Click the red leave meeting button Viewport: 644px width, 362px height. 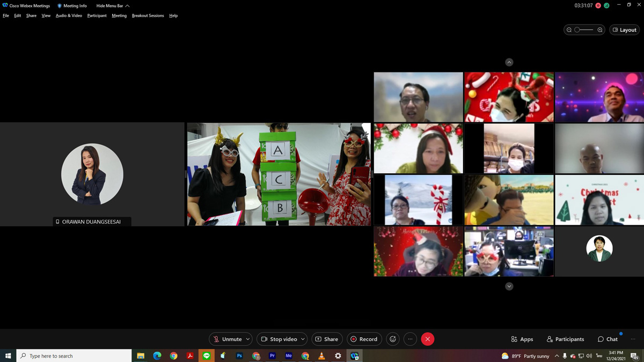click(x=428, y=339)
